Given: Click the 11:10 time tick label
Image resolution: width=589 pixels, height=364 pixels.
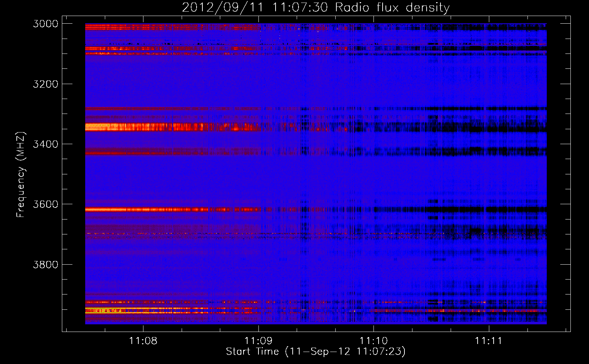Looking at the screenshot, I should [373, 341].
